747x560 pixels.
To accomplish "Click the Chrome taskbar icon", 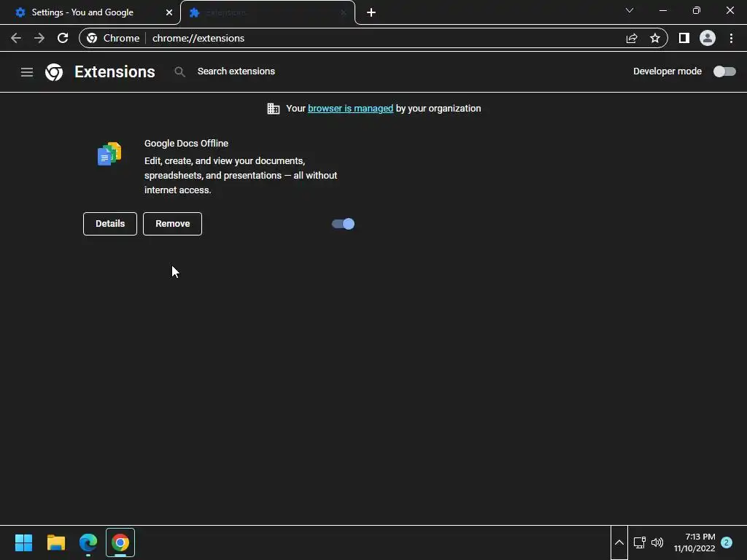I will 120,542.
